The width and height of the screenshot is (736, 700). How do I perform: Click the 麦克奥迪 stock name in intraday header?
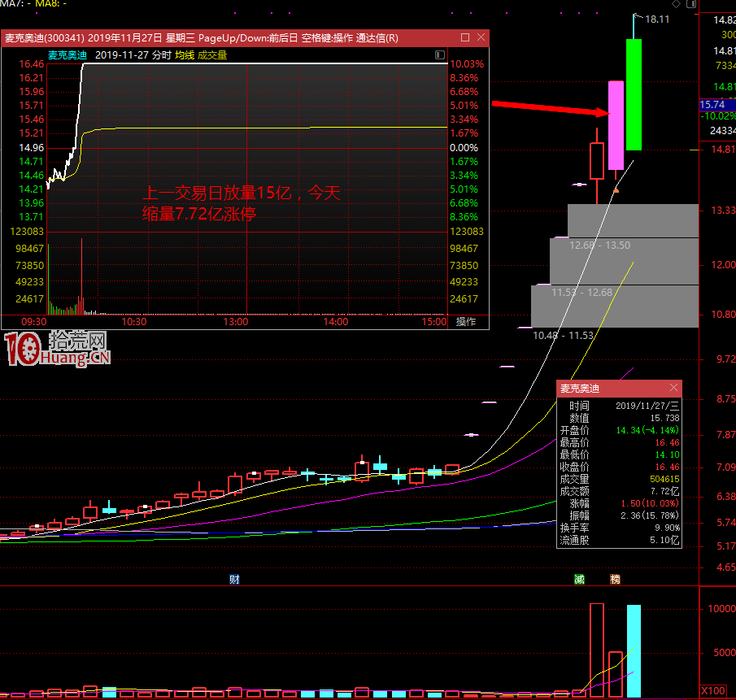click(x=68, y=55)
